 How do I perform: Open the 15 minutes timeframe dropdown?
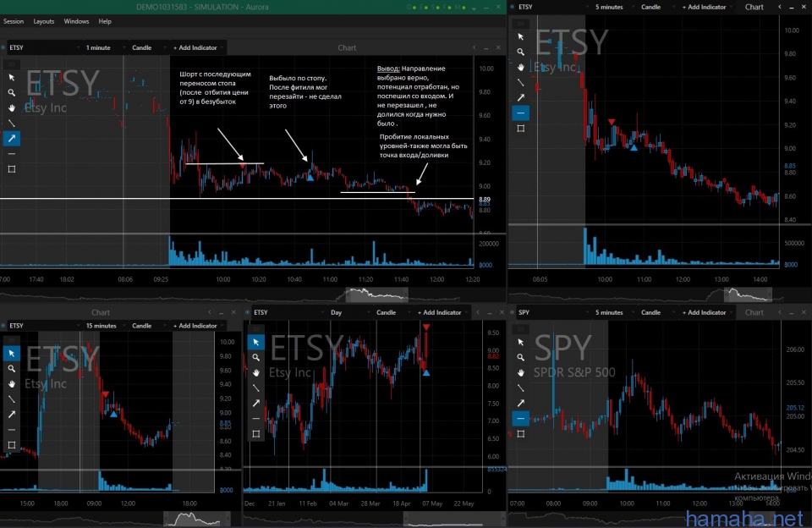pyautogui.click(x=105, y=326)
